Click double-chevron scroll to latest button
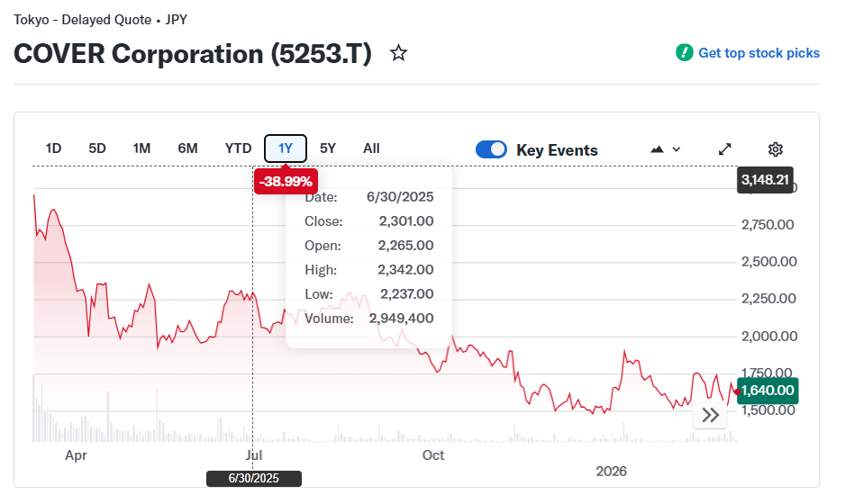Image resolution: width=845 pixels, height=504 pixels. [x=710, y=415]
